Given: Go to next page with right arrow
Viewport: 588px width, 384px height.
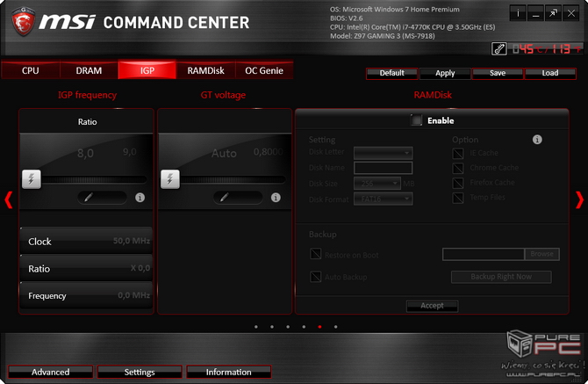Looking at the screenshot, I should 580,199.
